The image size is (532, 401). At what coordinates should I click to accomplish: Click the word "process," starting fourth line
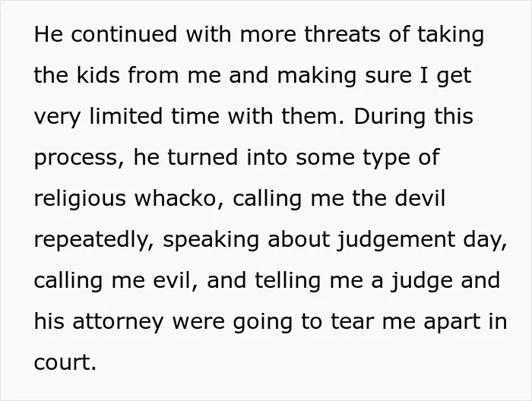click(79, 158)
